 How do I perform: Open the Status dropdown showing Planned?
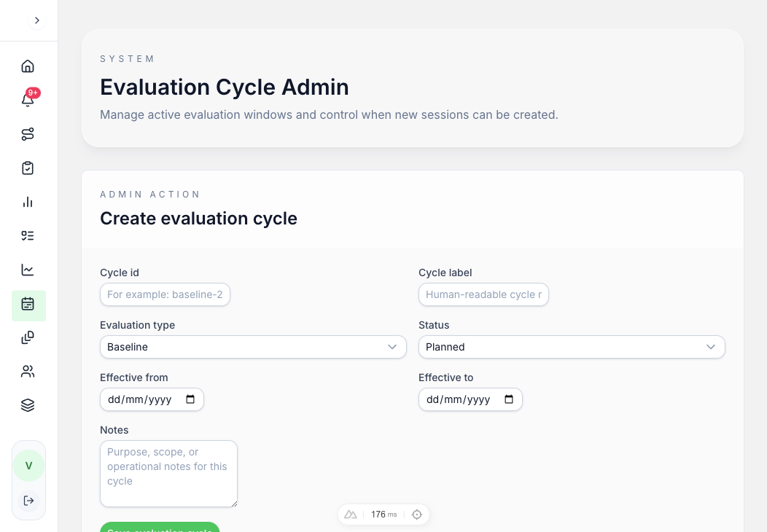[x=572, y=347]
